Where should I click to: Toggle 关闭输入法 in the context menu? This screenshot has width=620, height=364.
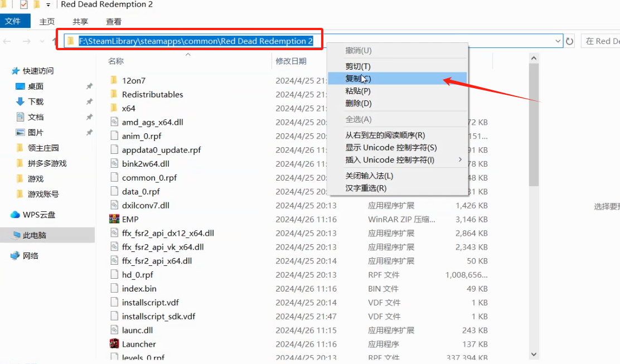[369, 176]
